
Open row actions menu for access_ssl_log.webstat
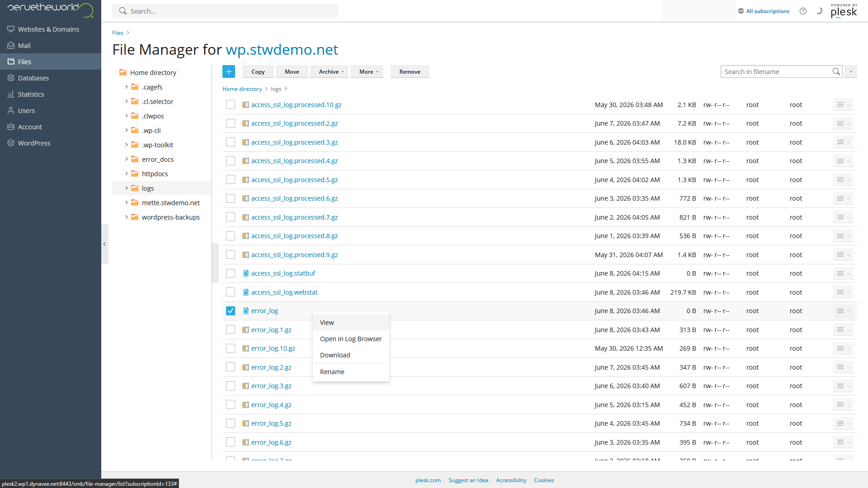tap(843, 292)
